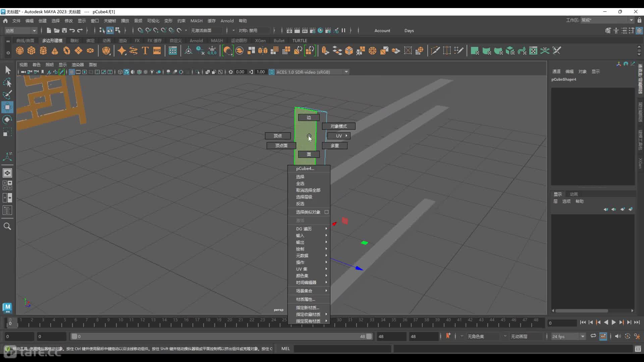
Task: Toggle the select similar objects checkbox
Action: click(x=326, y=212)
